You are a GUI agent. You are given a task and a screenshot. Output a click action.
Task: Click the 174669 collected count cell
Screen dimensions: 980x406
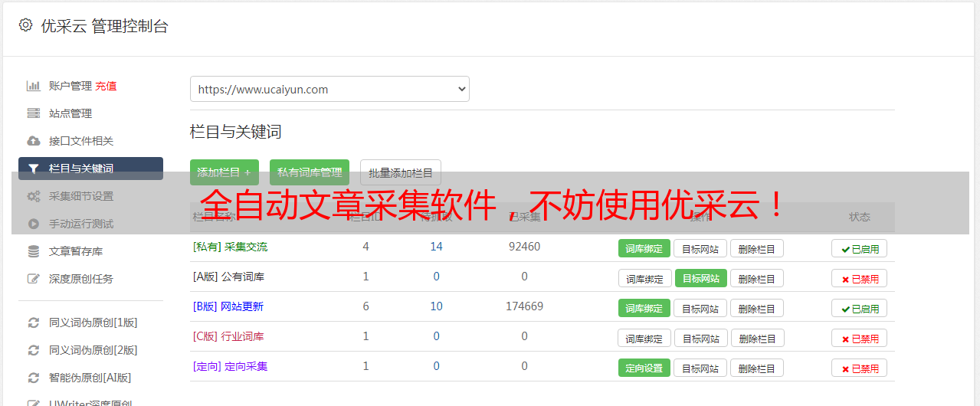pyautogui.click(x=524, y=306)
